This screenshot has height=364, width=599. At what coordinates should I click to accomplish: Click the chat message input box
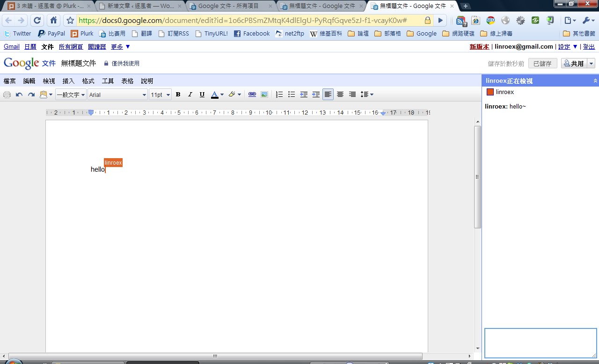click(x=541, y=343)
